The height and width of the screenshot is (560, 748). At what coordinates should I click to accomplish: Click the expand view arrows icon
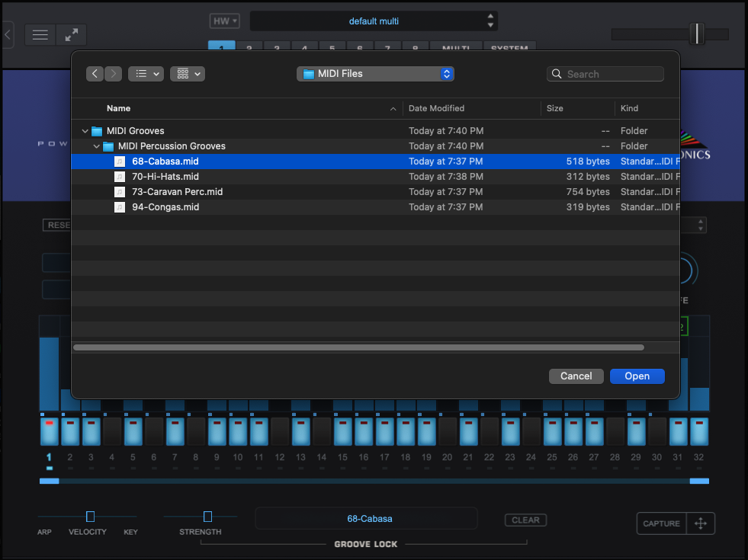pos(72,35)
